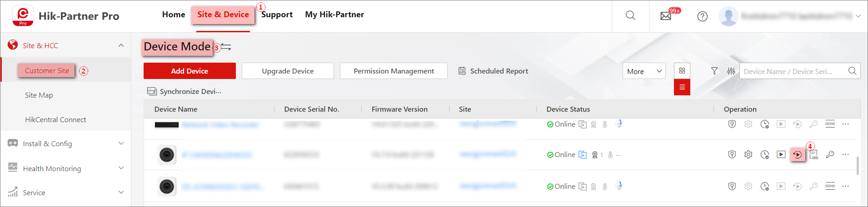Select Customer Site in sidebar

click(x=47, y=70)
